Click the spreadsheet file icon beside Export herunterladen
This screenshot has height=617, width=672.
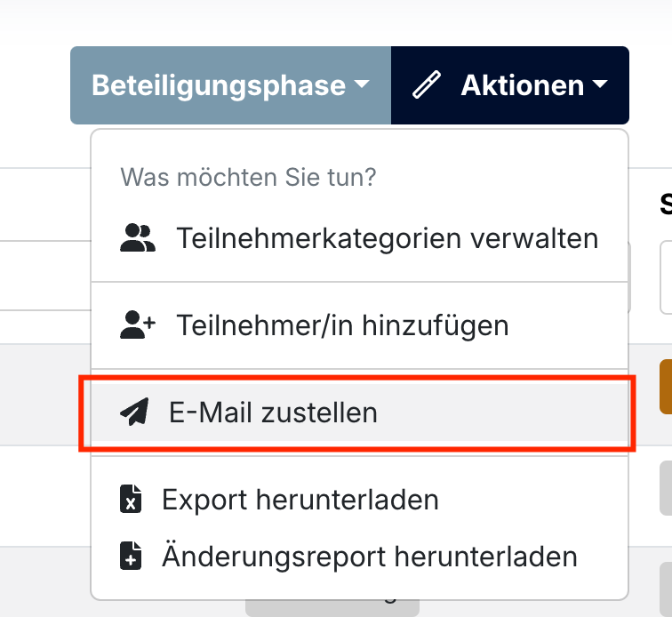click(x=131, y=499)
